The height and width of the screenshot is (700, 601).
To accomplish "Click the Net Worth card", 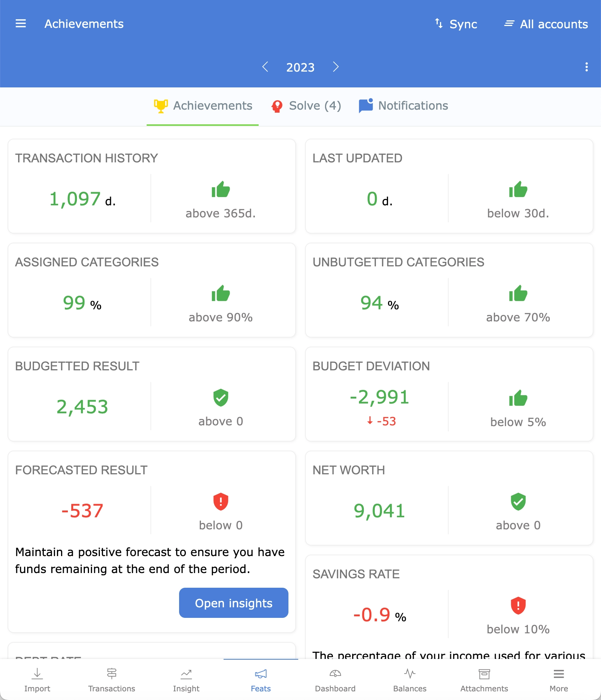I will click(x=449, y=498).
